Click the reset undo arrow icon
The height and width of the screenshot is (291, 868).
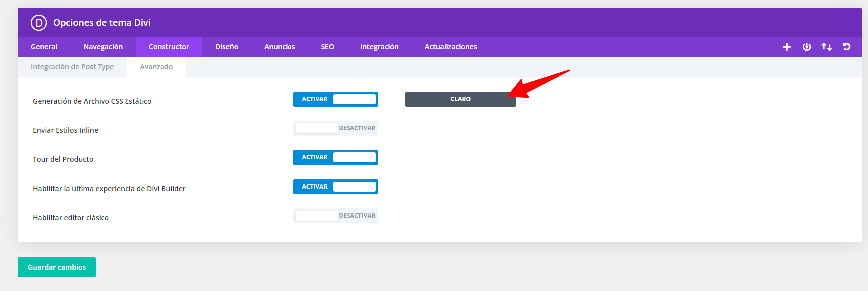click(x=847, y=47)
